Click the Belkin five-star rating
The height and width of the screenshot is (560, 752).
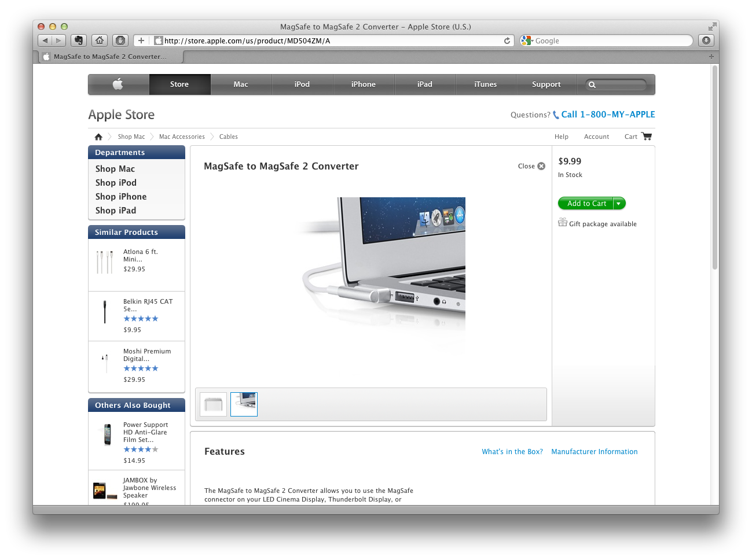point(141,319)
